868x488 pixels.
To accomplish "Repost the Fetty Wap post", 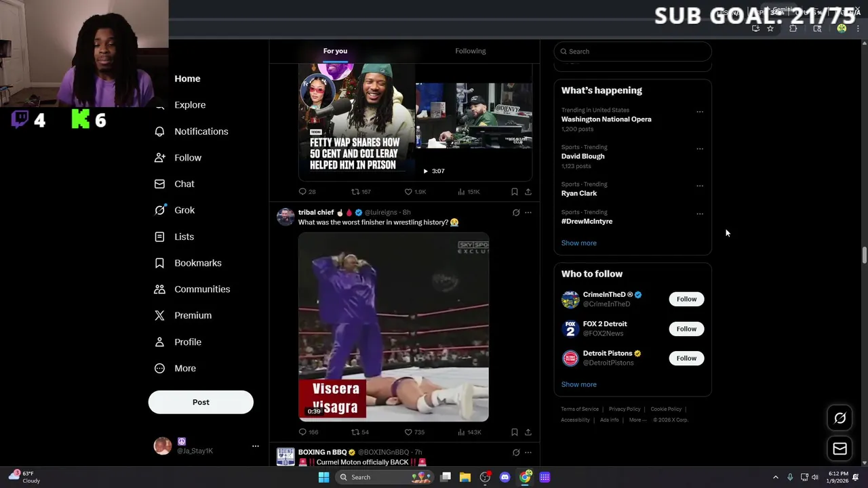I will 355,192.
